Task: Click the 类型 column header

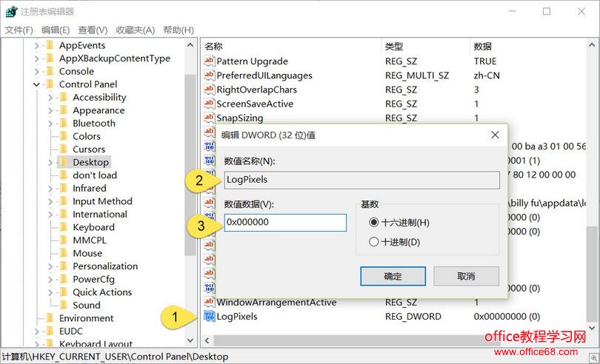Action: click(425, 47)
